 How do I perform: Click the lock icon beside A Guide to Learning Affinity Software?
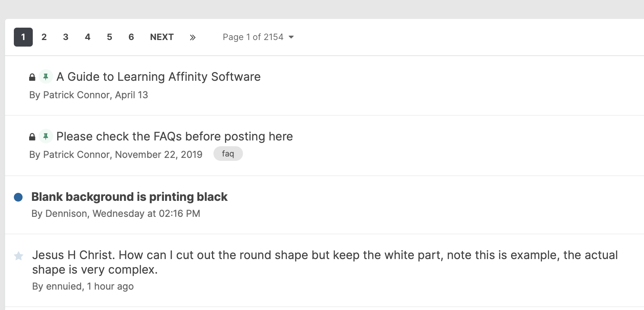[x=32, y=77]
